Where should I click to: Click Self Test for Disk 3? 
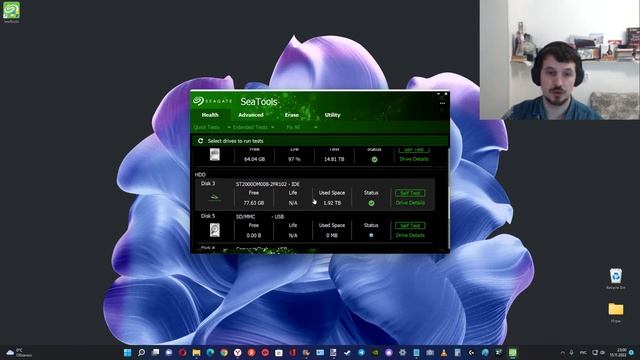(x=410, y=193)
